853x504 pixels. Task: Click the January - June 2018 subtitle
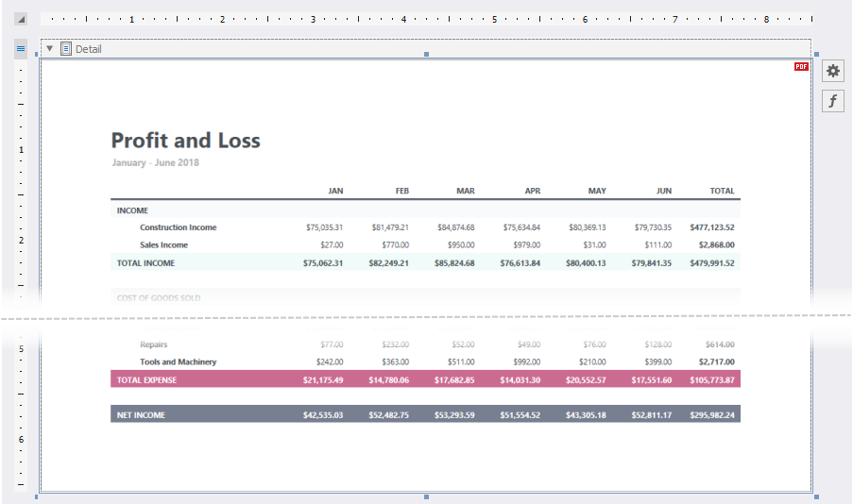(156, 162)
